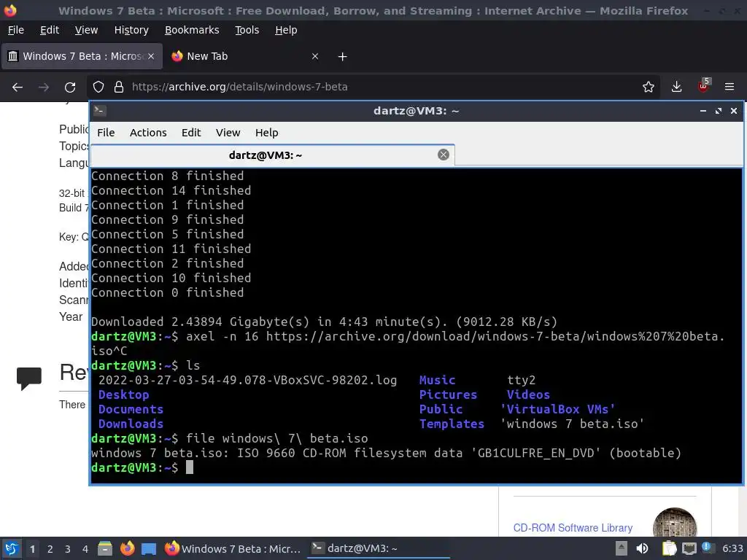Open network status tray icon
Image resolution: width=747 pixels, height=560 pixels.
pyautogui.click(x=689, y=548)
